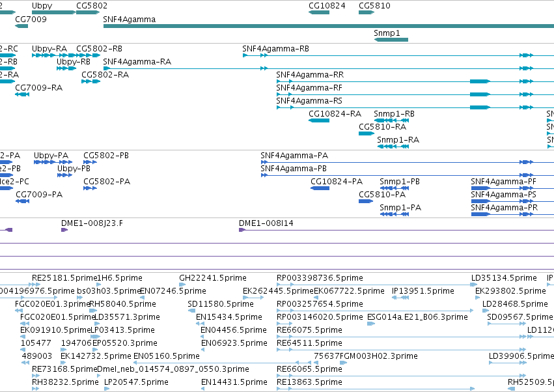554x392 pixels.
Task: Click EST EN14431.5prime
Action: (x=203, y=389)
